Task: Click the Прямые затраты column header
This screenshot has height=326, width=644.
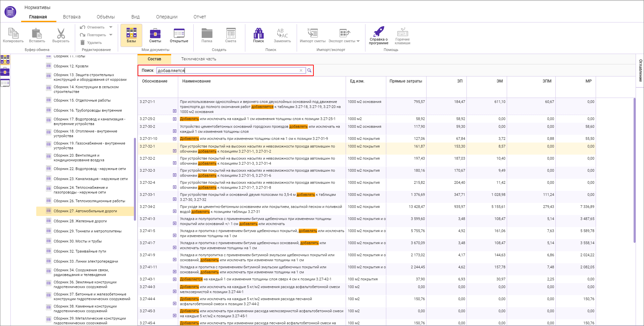Action: (406, 81)
